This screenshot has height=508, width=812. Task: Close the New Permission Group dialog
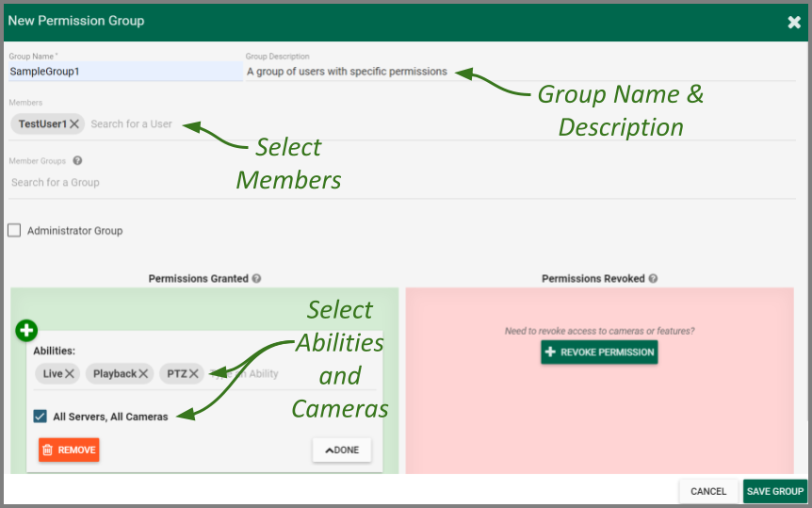click(x=794, y=22)
